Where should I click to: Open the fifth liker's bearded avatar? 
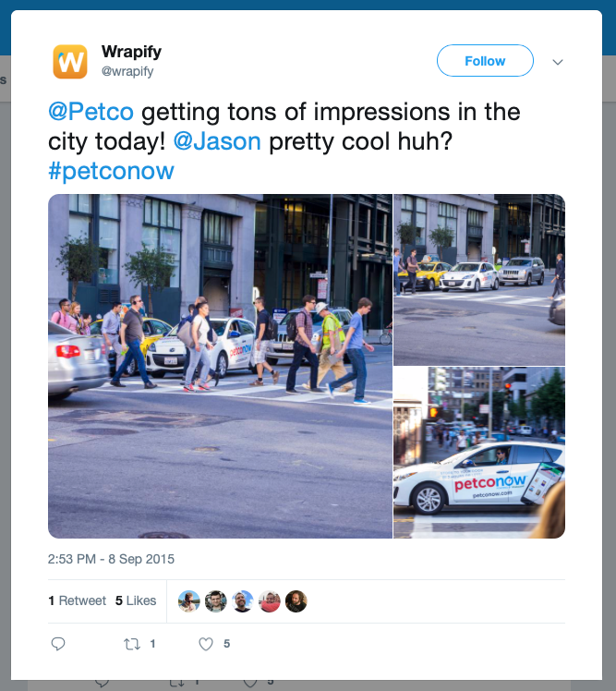coord(296,601)
